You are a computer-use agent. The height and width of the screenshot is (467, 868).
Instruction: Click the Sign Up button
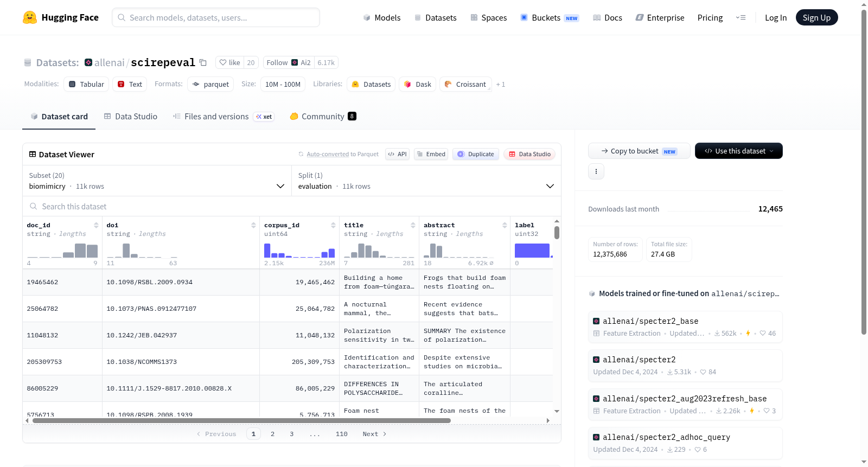(816, 17)
